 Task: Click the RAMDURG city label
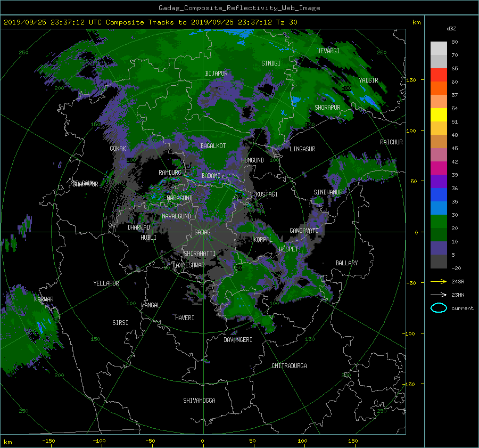coord(170,173)
